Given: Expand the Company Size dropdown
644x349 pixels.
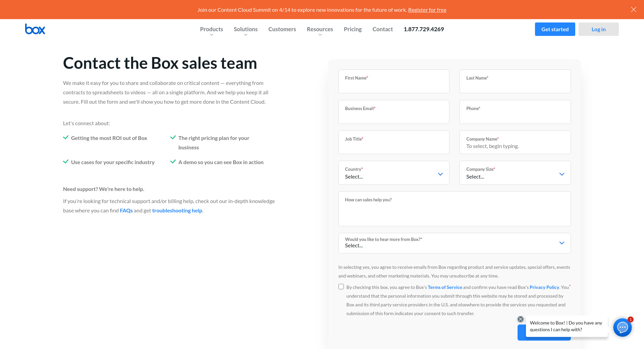Looking at the screenshot, I should click(x=515, y=173).
